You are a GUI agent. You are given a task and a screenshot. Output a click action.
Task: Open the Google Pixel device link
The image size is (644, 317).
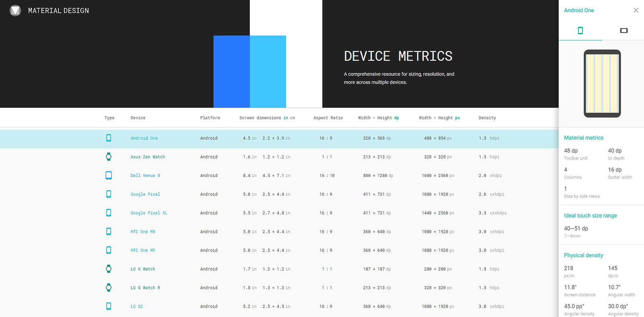click(x=145, y=194)
